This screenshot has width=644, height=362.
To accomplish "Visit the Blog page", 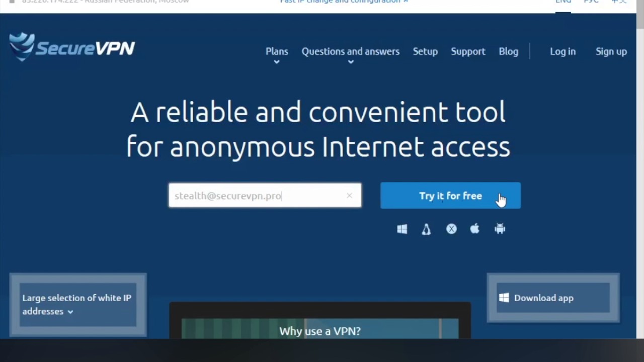I will coord(509,51).
